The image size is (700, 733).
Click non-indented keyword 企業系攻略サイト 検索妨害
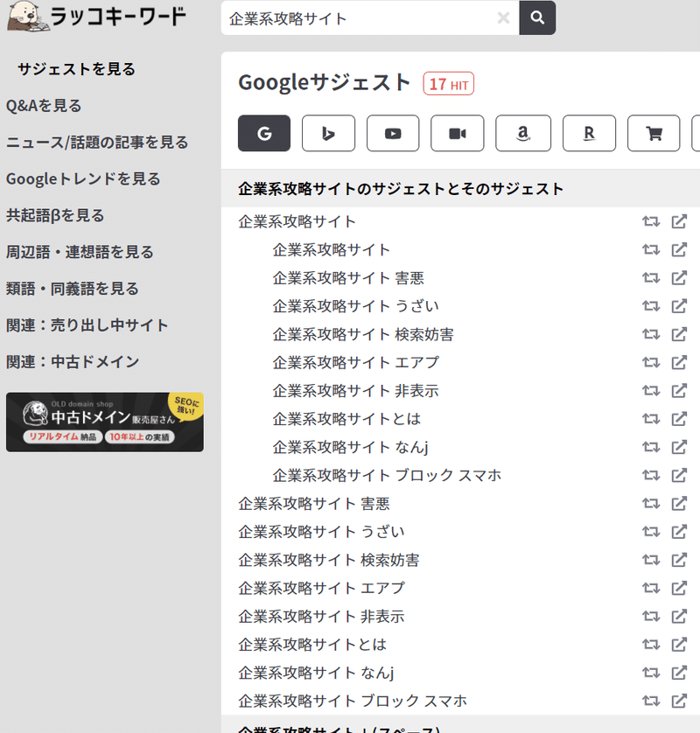pyautogui.click(x=329, y=560)
